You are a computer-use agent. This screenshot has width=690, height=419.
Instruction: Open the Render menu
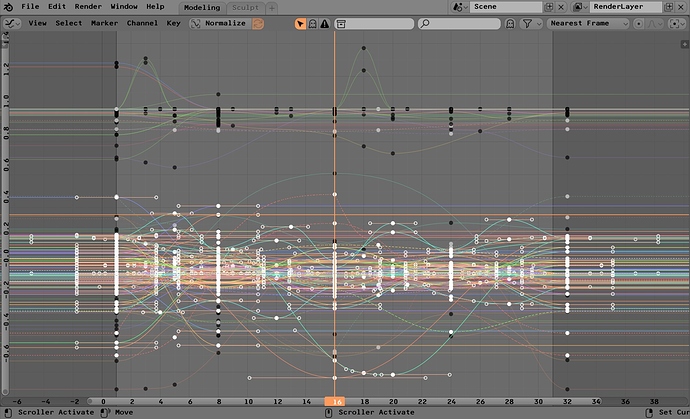[x=88, y=7]
